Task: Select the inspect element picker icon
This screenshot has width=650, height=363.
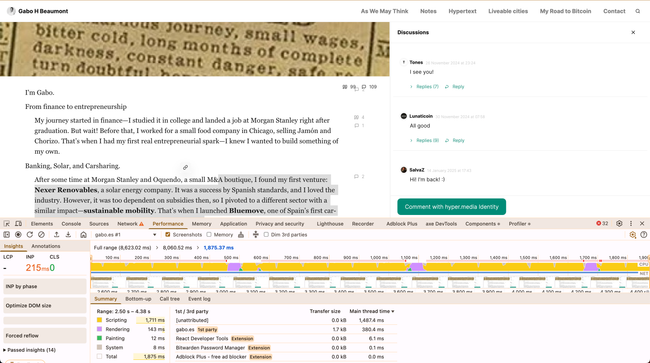Action: [7, 224]
